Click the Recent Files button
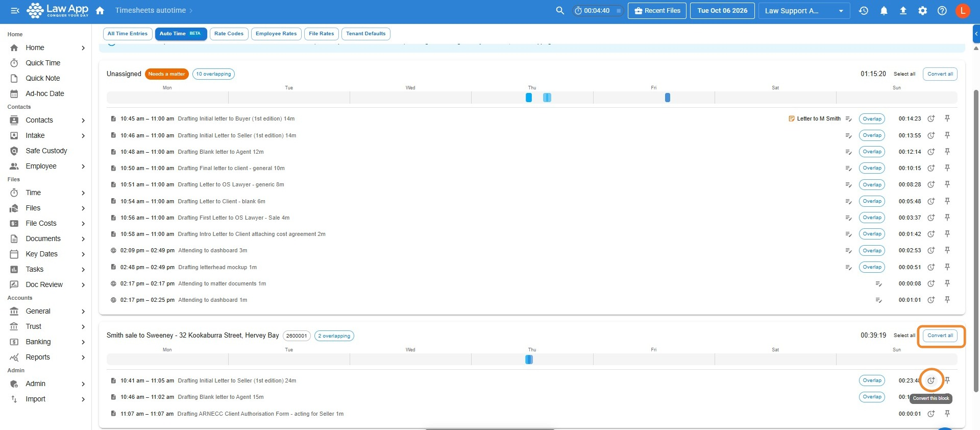Screen dimensions: 980x430 [x=657, y=11]
